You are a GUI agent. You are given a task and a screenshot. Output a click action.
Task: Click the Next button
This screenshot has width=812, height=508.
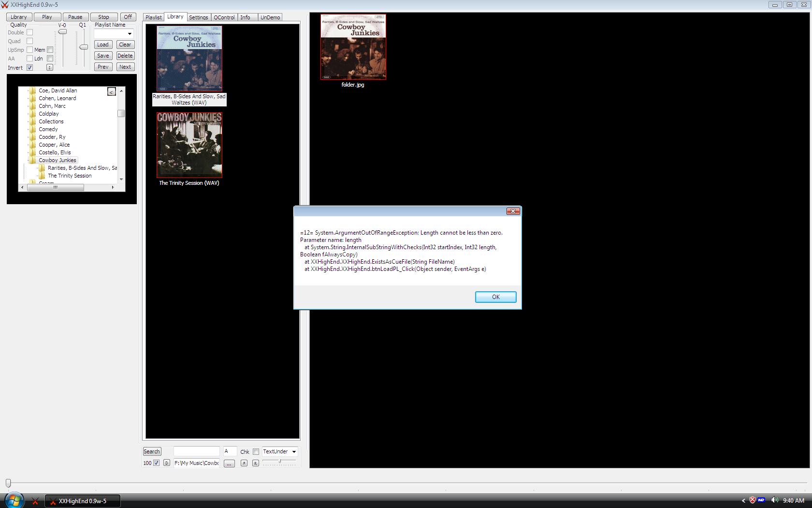coord(125,67)
